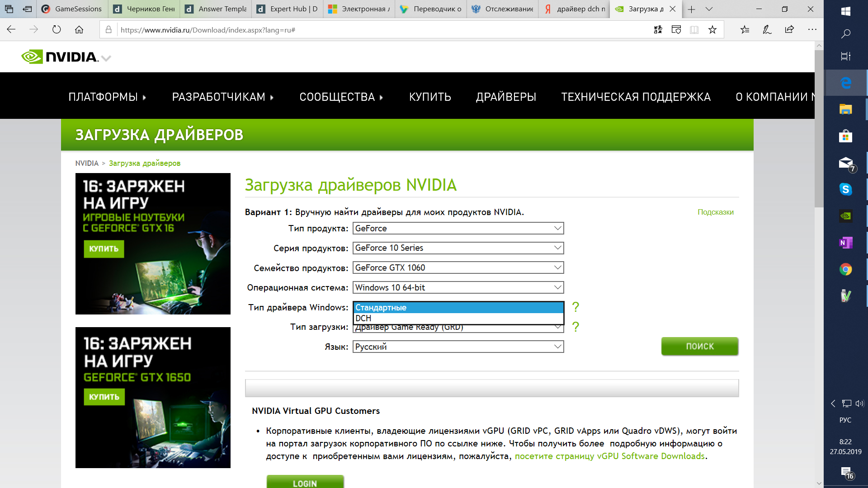Expand the 'Тип продукта' dropdown
Screen dimensions: 868x488
click(x=457, y=228)
